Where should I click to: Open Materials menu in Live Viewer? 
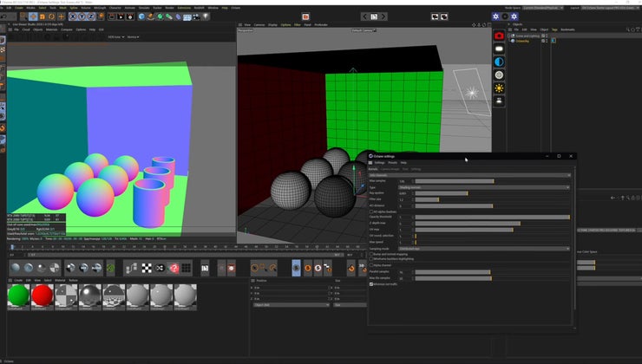pos(51,29)
